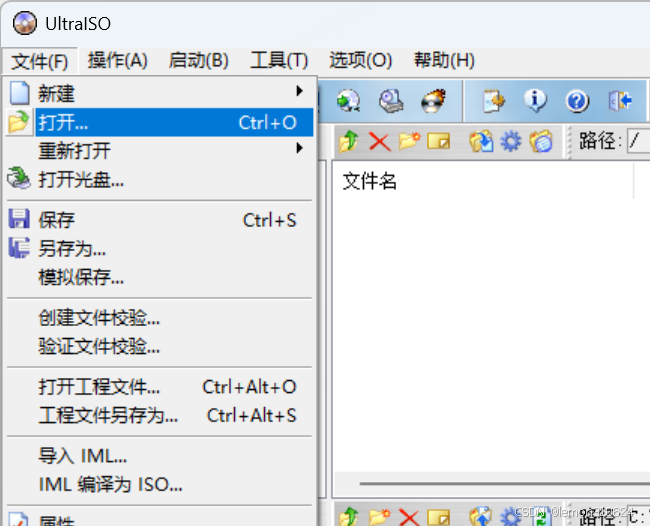Expand the 新建 submenu arrow
The width and height of the screenshot is (650, 526).
tap(299, 91)
